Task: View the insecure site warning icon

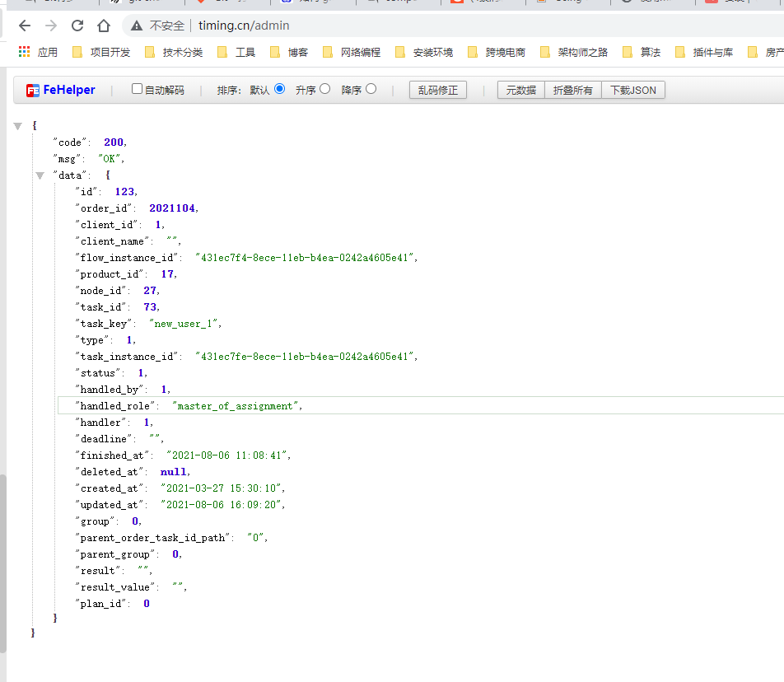Action: (x=137, y=26)
